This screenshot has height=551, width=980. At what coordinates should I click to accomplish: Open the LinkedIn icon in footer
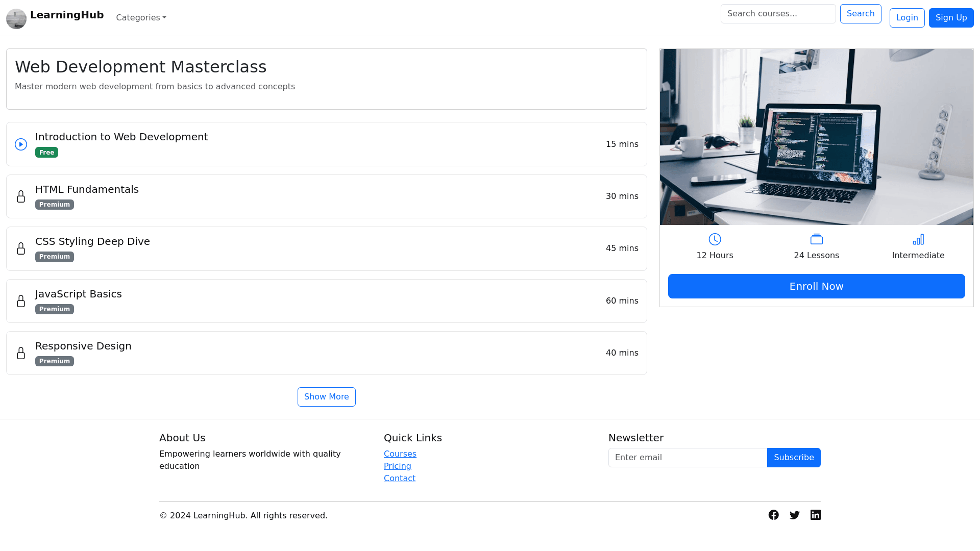pyautogui.click(x=816, y=515)
